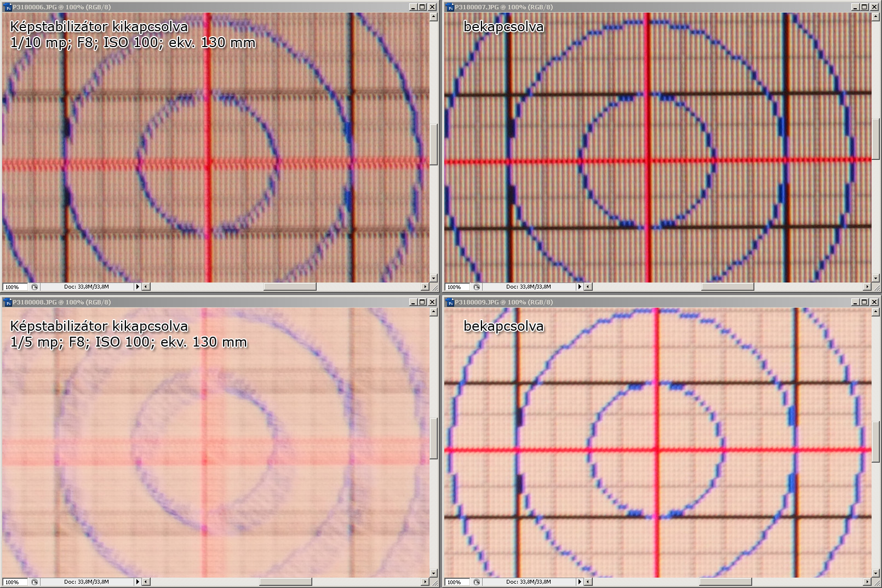The width and height of the screenshot is (882, 588).
Task: Maximize the P3180009.JPG document window
Action: [x=864, y=302]
